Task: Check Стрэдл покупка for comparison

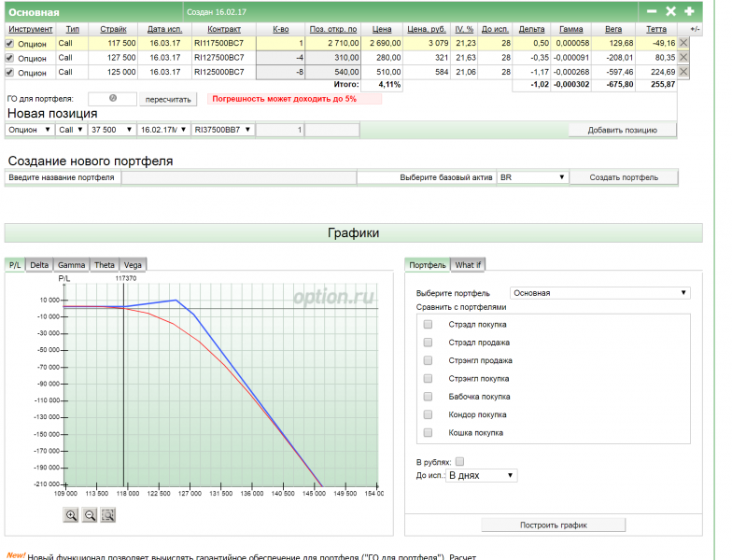Action: [x=428, y=325]
